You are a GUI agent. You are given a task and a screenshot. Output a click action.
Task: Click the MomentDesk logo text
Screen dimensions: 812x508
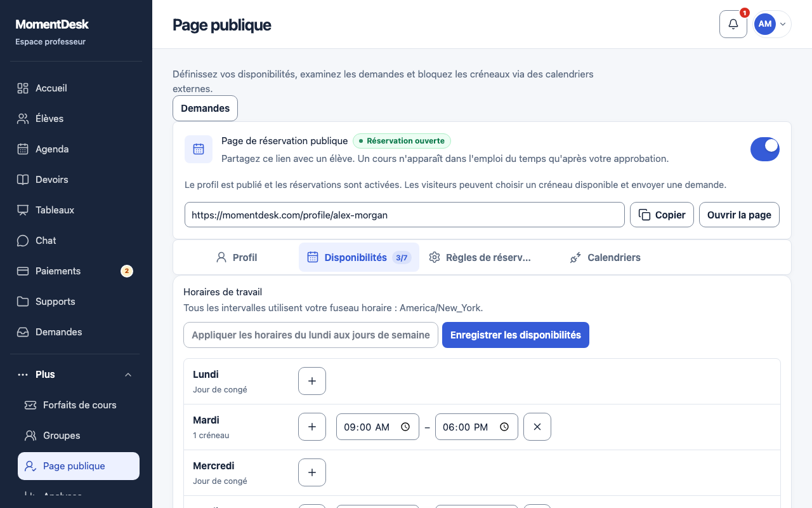52,25
